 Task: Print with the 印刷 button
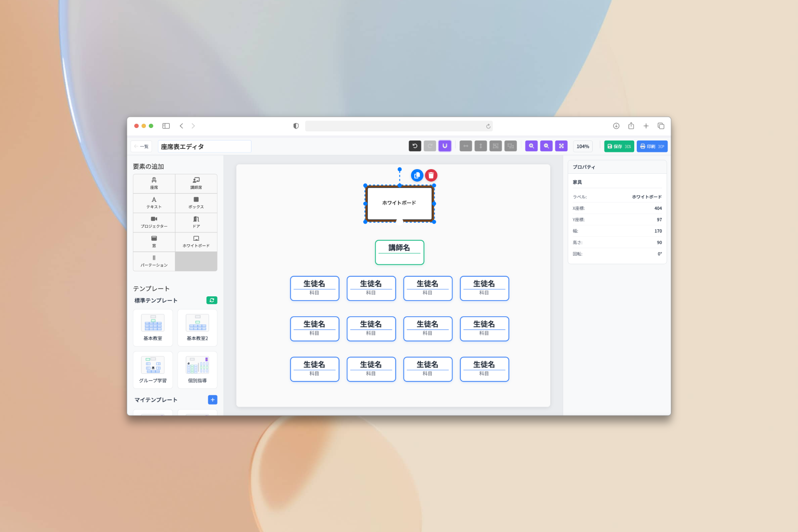tap(652, 146)
